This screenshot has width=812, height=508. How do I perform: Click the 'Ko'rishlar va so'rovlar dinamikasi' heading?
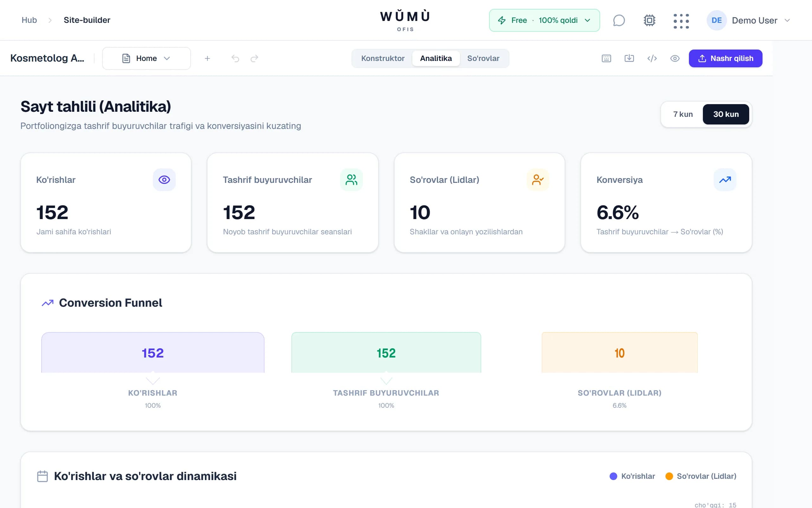145,476
